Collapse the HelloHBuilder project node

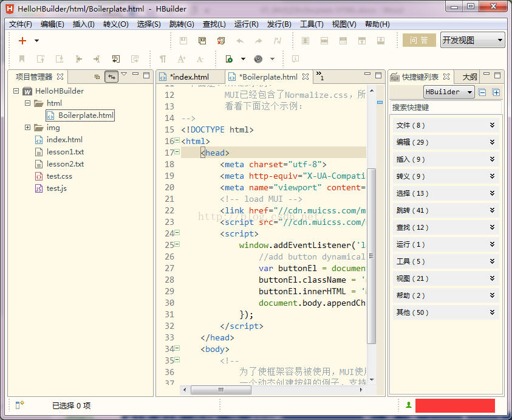click(x=16, y=91)
